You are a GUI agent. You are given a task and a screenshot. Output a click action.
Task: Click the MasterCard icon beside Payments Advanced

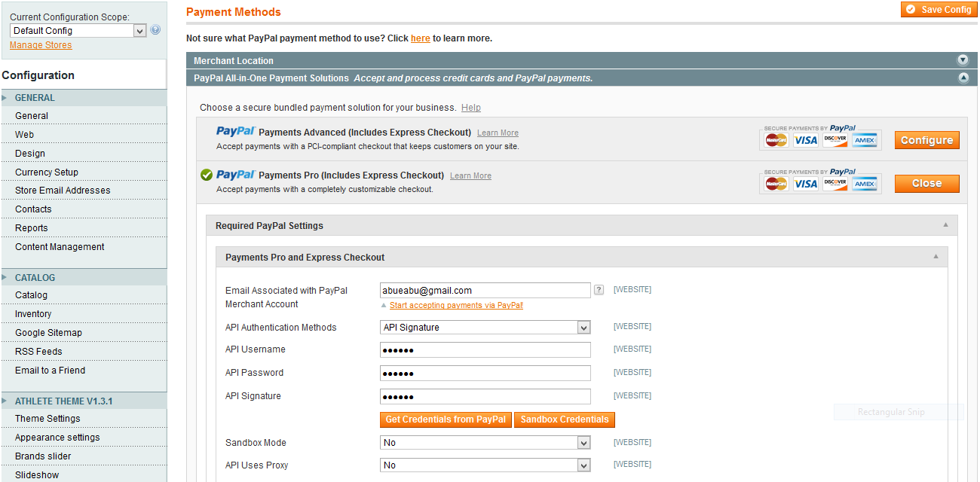click(x=776, y=139)
